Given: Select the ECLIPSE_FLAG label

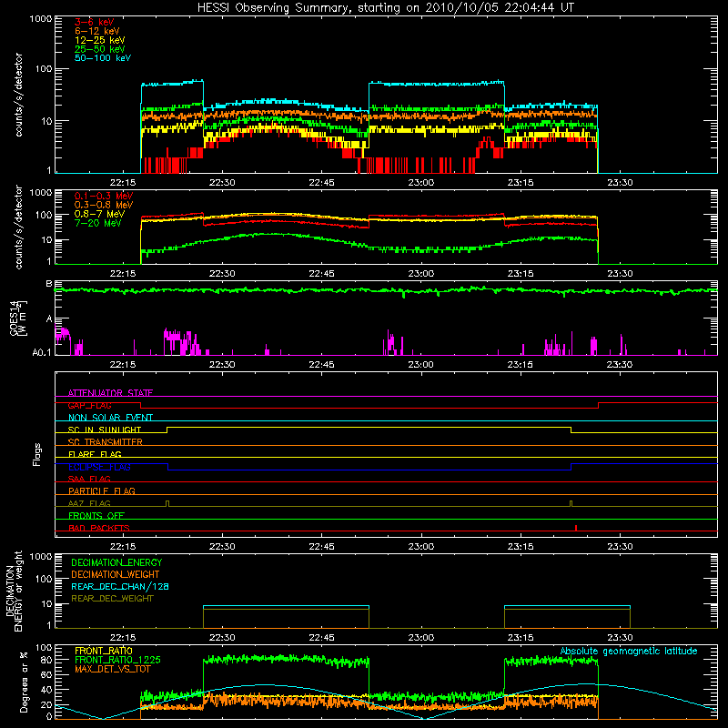Looking at the screenshot, I should tap(99, 467).
